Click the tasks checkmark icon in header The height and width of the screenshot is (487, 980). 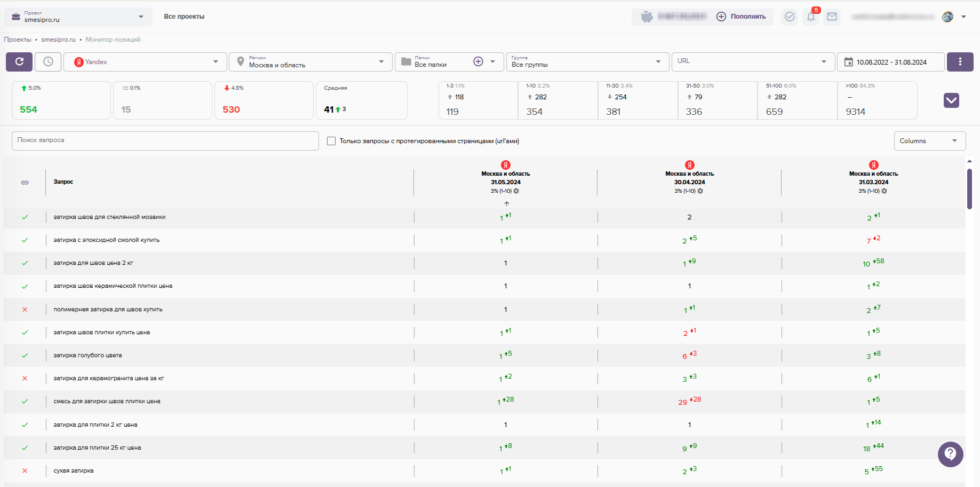(790, 17)
